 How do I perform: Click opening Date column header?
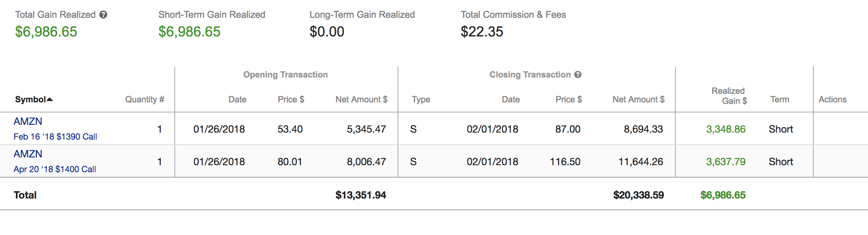tap(237, 100)
